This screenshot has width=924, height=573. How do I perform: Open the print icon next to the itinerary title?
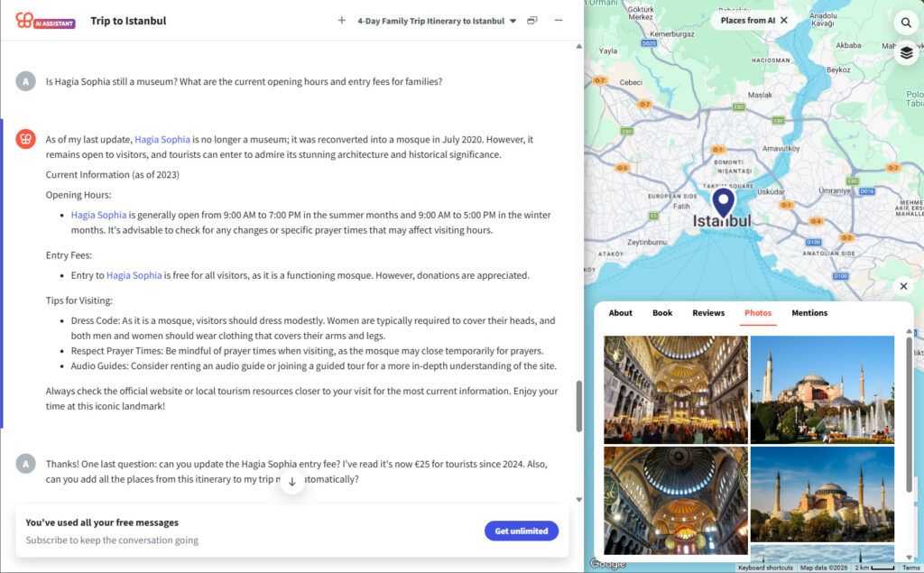(531, 20)
